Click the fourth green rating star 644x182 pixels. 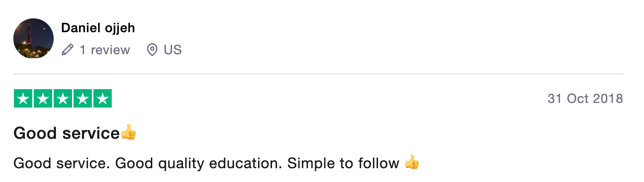(x=83, y=99)
